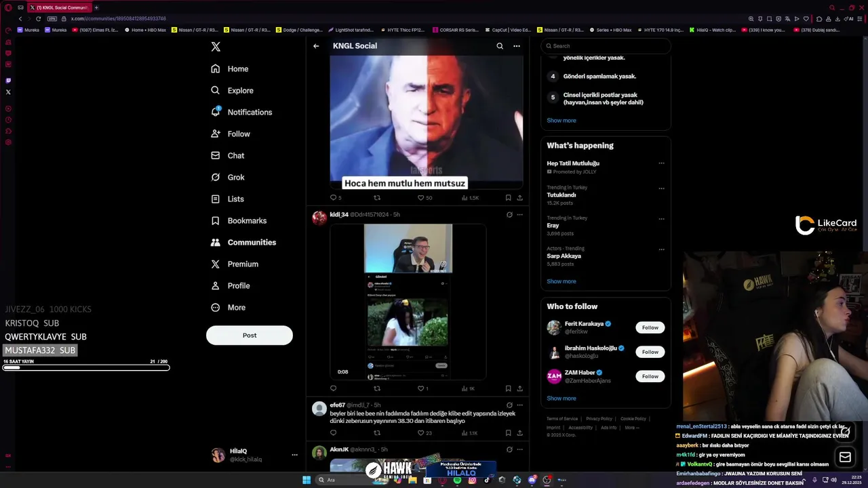Open more options on efe67 post
Image resolution: width=868 pixels, height=488 pixels.
pos(520,405)
